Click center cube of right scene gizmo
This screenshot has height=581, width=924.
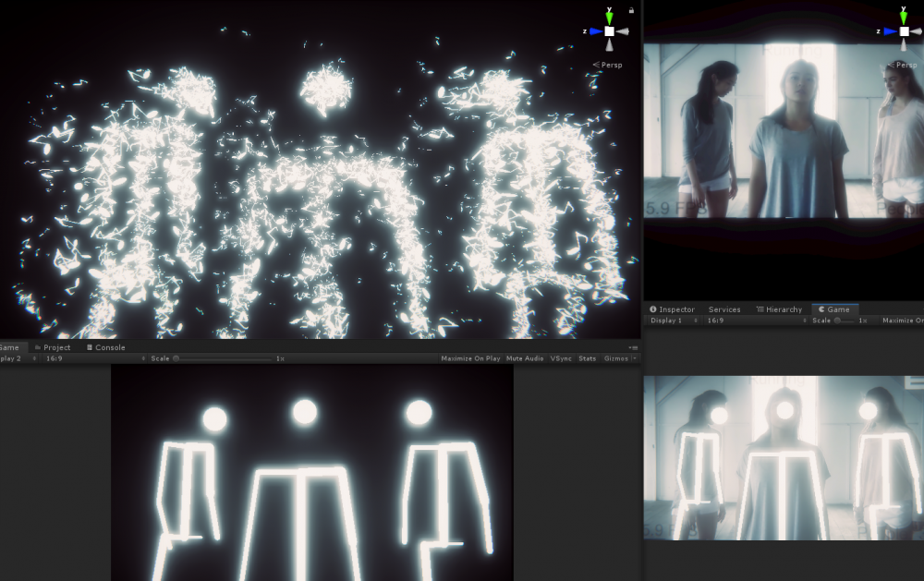[x=904, y=31]
